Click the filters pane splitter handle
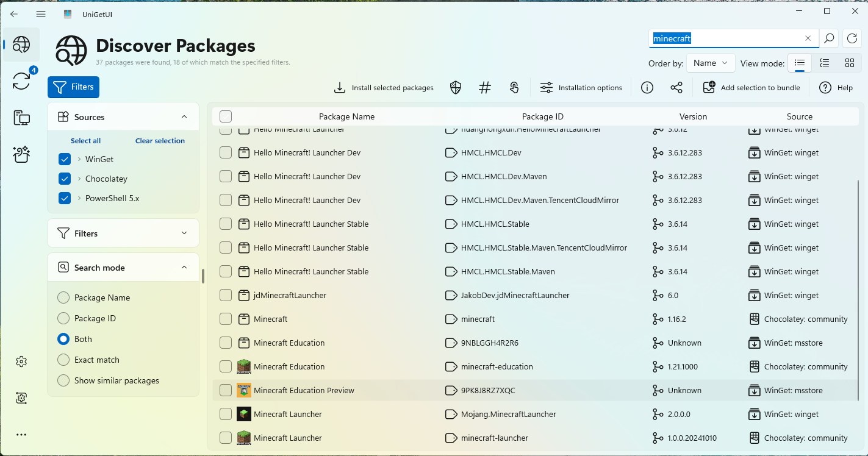This screenshot has height=456, width=868. coord(203,276)
